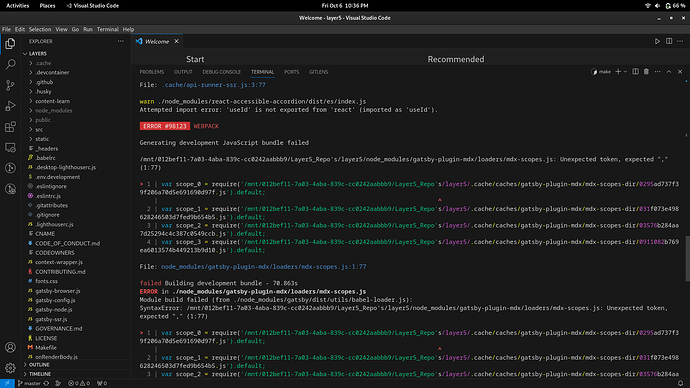Expand the node_modules folder
Viewport: 690px width, 388px height.
(53, 110)
